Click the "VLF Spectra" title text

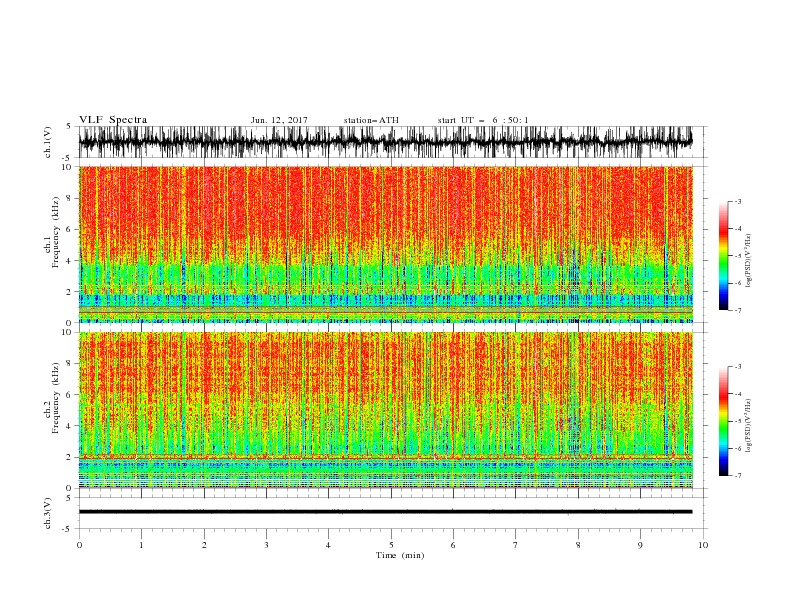113,120
